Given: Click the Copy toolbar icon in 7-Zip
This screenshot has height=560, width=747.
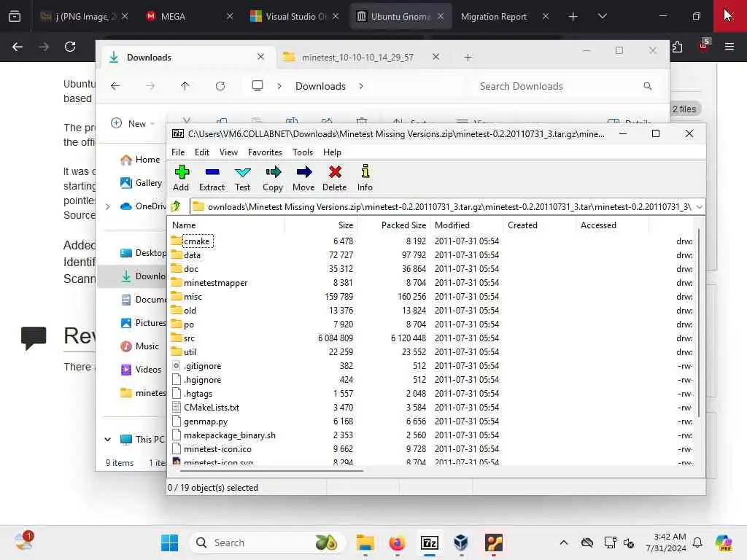Looking at the screenshot, I should coord(273,178).
